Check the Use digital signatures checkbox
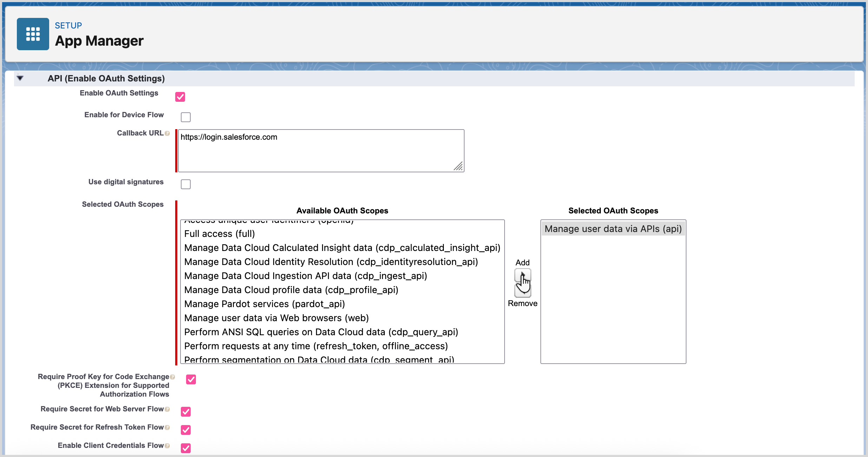 (186, 184)
